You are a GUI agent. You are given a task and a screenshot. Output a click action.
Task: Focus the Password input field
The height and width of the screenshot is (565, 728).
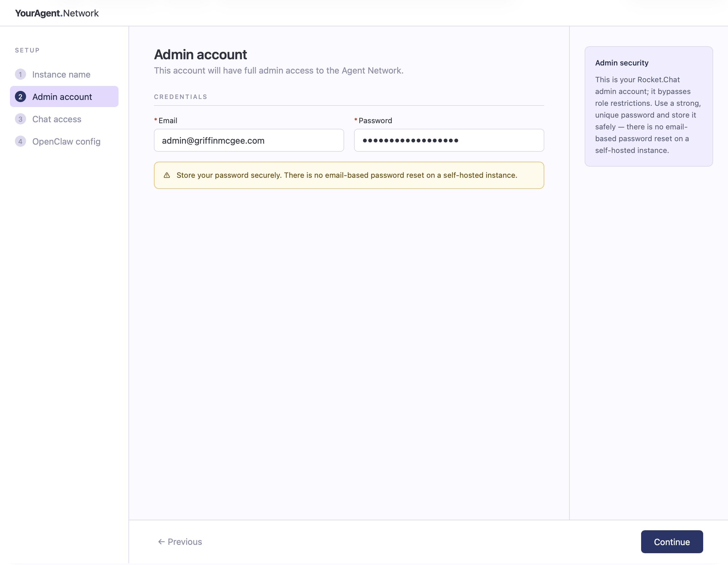point(449,140)
